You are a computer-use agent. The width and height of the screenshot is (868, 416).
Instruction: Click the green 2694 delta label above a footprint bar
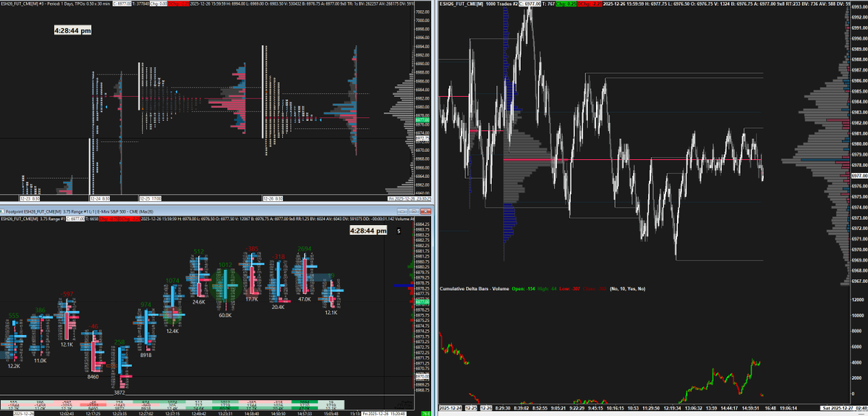click(x=305, y=249)
